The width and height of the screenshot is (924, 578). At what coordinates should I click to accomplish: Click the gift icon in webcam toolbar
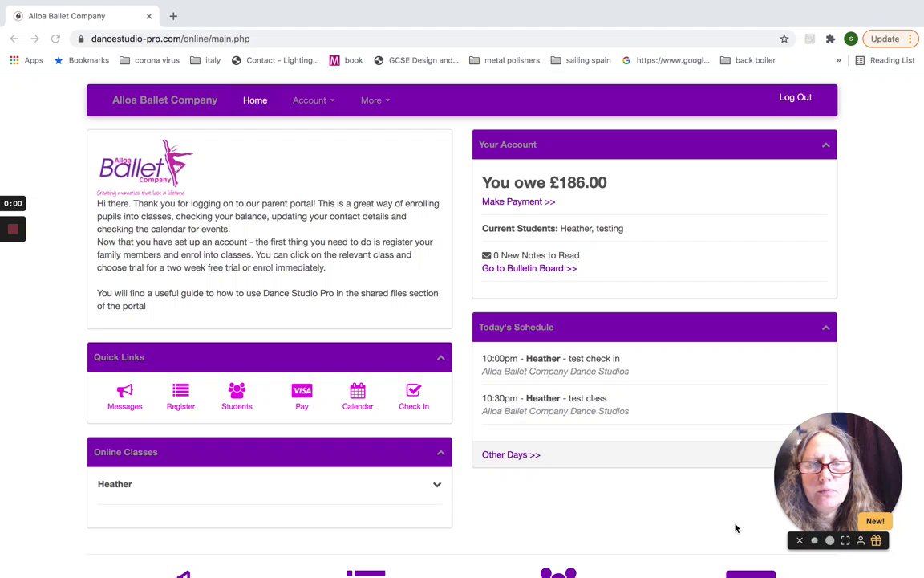click(x=876, y=540)
